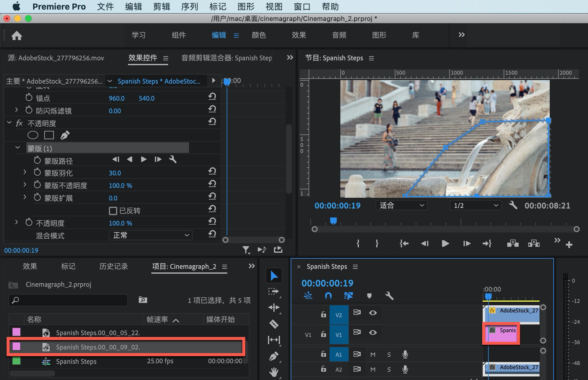Reset 混合模式 parameter
The height and width of the screenshot is (380, 588).
(x=212, y=234)
